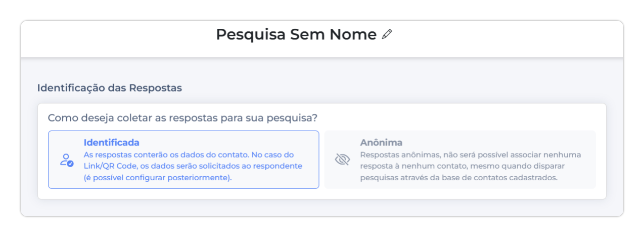Click the 'Identificada' option title

point(111,143)
